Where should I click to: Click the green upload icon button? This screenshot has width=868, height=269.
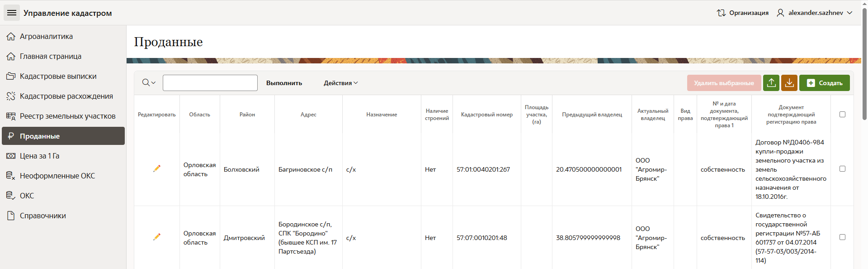pos(771,83)
